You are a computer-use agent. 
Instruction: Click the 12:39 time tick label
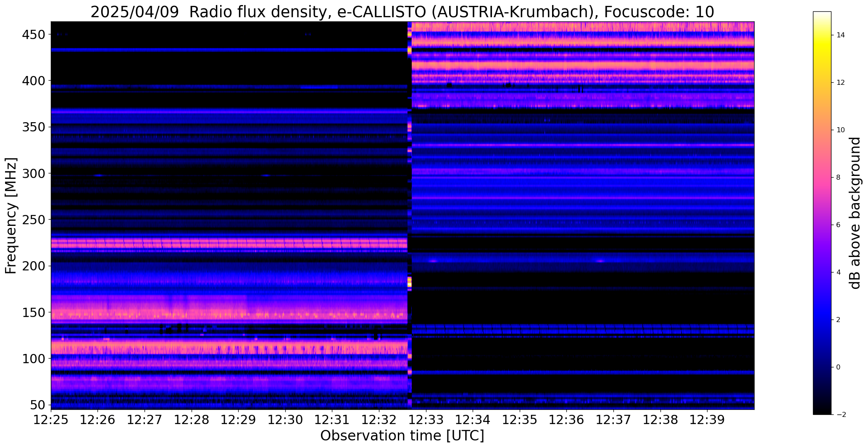click(707, 419)
